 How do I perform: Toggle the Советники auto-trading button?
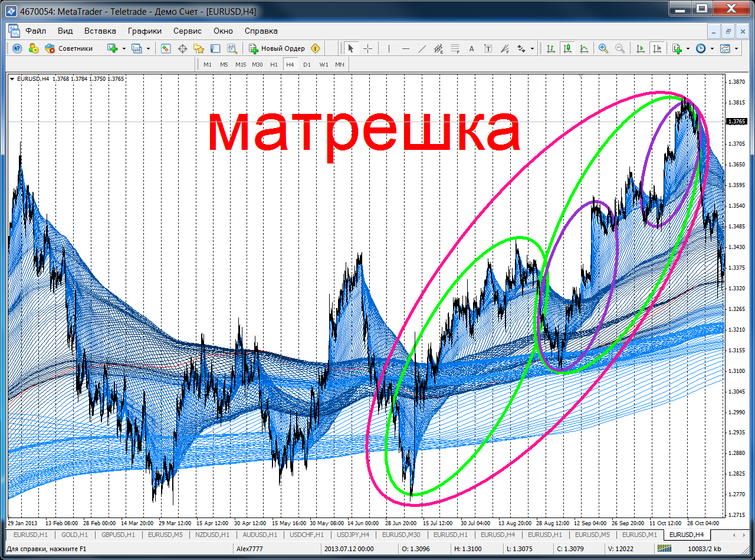(x=69, y=48)
